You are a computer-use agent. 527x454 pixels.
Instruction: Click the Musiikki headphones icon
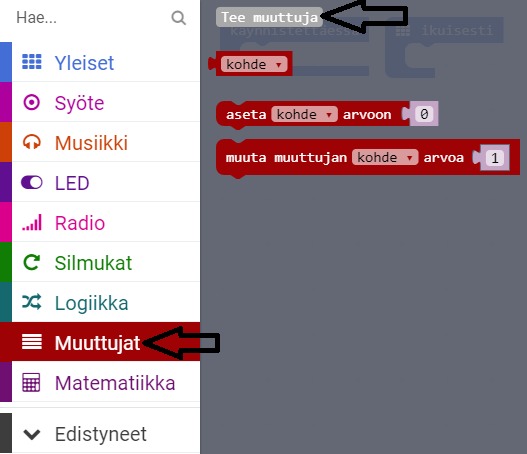[x=32, y=142]
